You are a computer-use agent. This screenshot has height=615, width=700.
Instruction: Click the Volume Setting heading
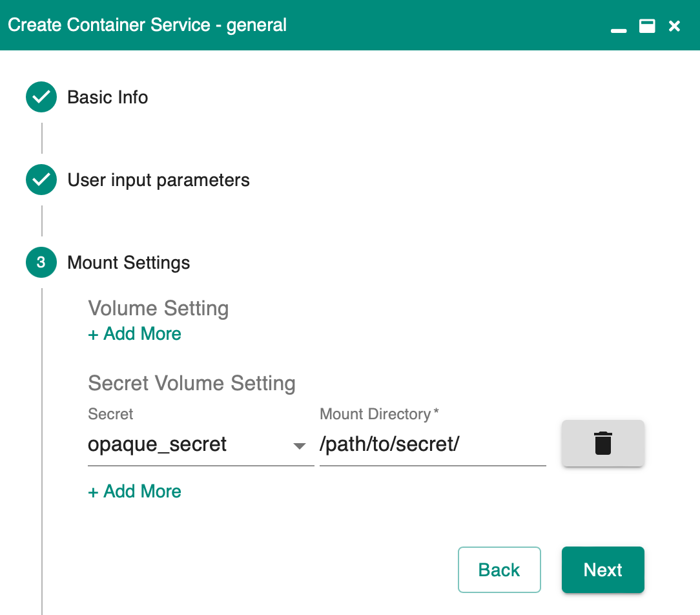(x=158, y=308)
